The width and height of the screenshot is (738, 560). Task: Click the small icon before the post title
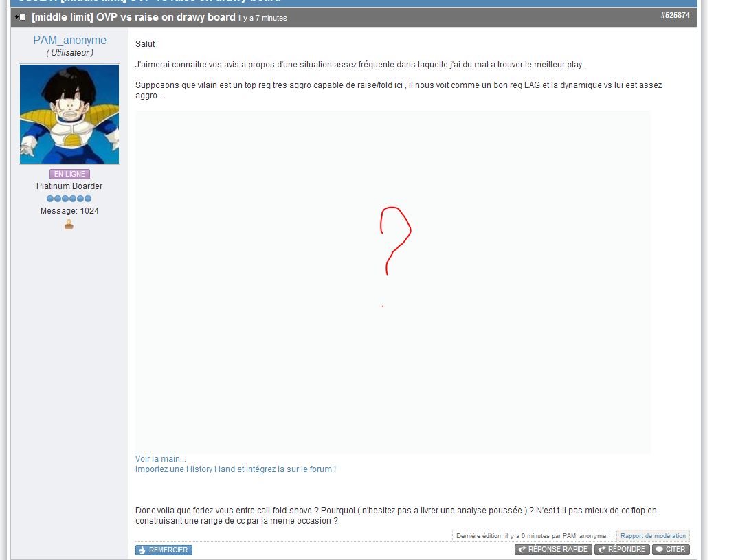point(20,17)
